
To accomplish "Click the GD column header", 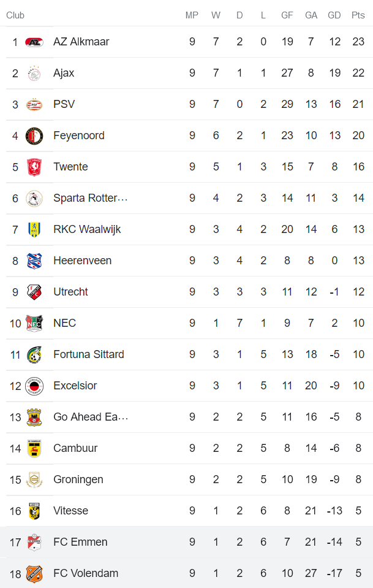I will click(x=334, y=15).
